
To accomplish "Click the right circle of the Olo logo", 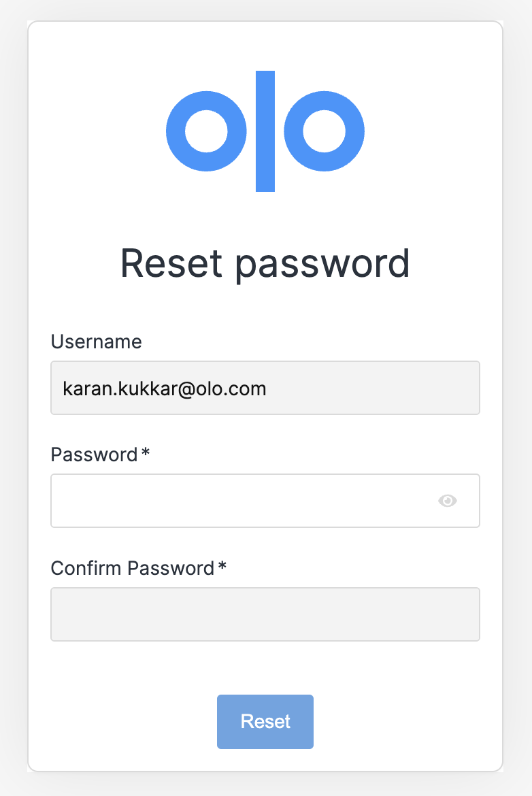I will tap(324, 131).
